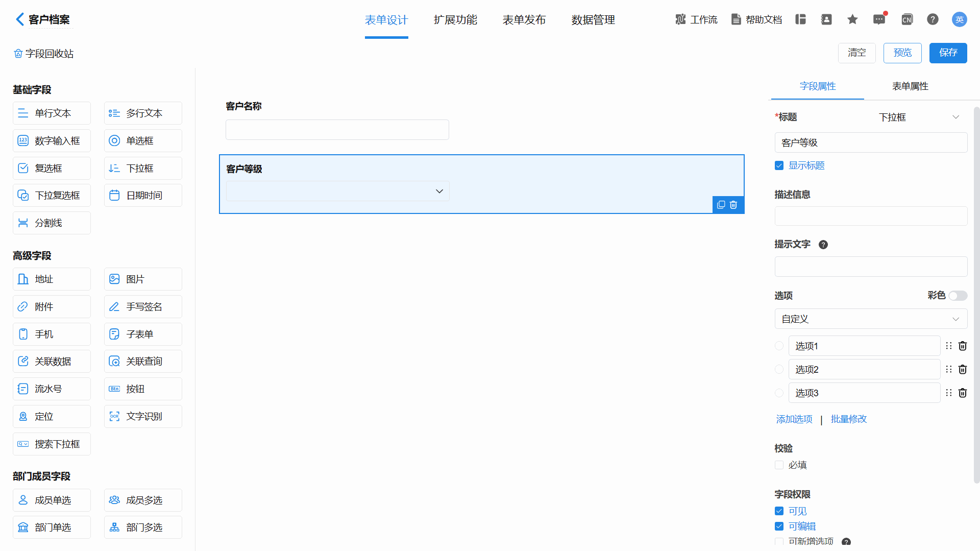Click the 提示文字 input field
The image size is (980, 551).
click(x=871, y=267)
